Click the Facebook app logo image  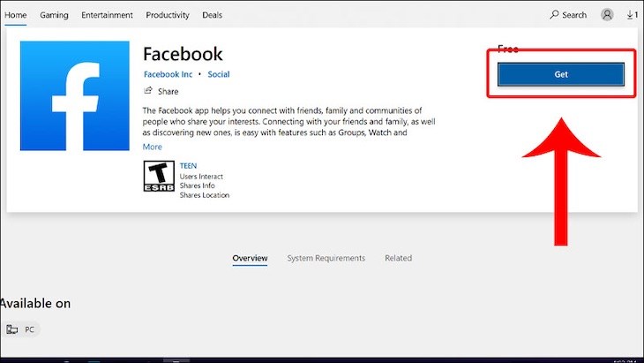pos(75,95)
